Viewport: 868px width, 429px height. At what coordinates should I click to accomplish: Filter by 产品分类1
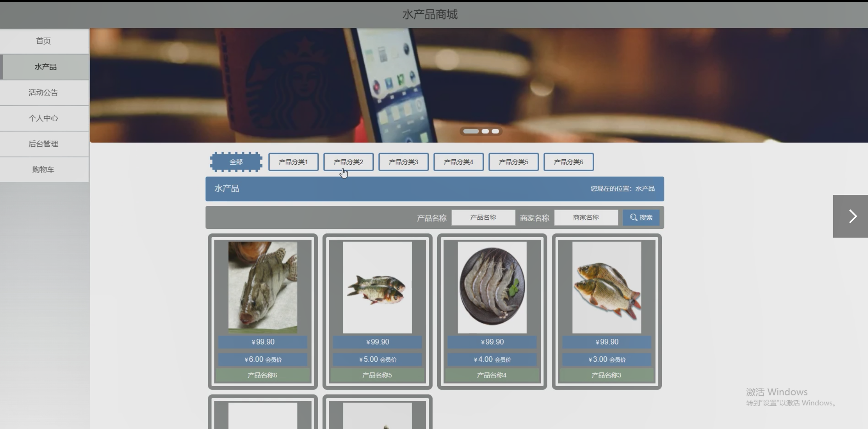click(293, 162)
